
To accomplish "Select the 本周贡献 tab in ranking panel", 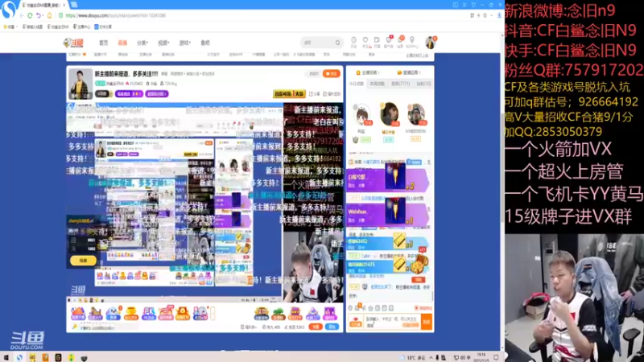I will coord(377,84).
